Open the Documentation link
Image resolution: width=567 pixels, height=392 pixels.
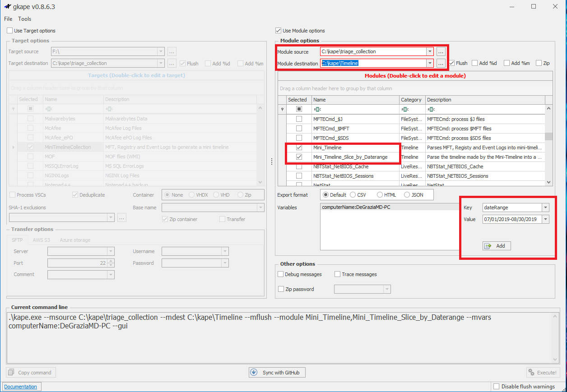point(21,386)
